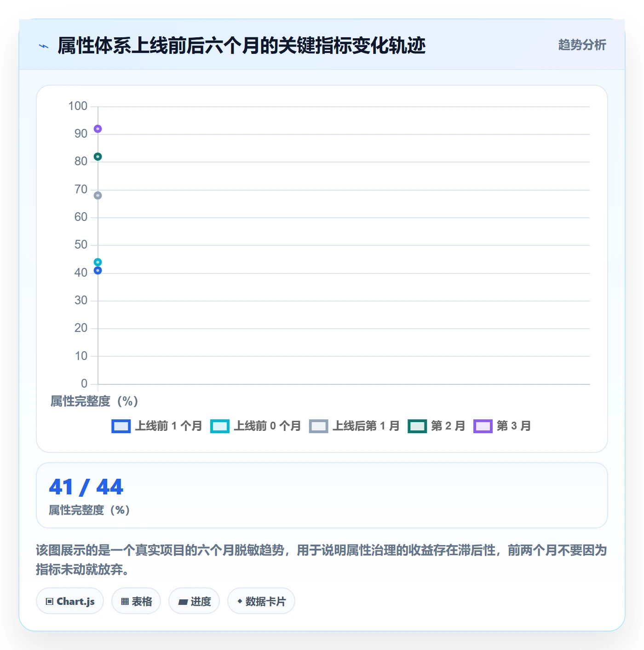Viewport: 644px width, 650px height.
Task: Click the 属性完整度 (%) axis title under chart
Action: point(94,401)
